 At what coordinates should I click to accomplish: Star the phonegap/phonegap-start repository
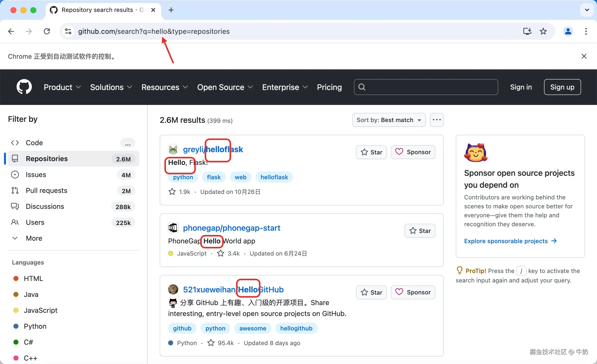coord(420,231)
